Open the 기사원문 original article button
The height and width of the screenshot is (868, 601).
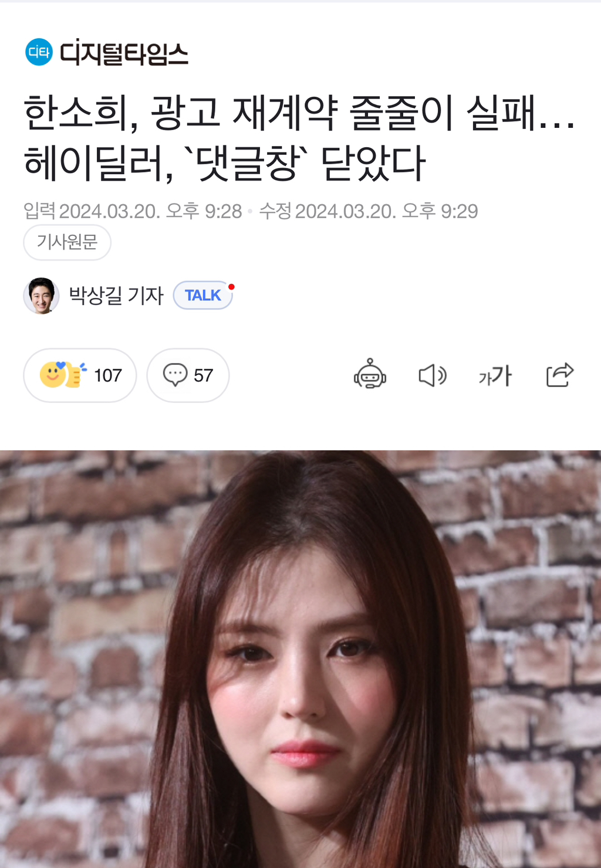(x=67, y=242)
